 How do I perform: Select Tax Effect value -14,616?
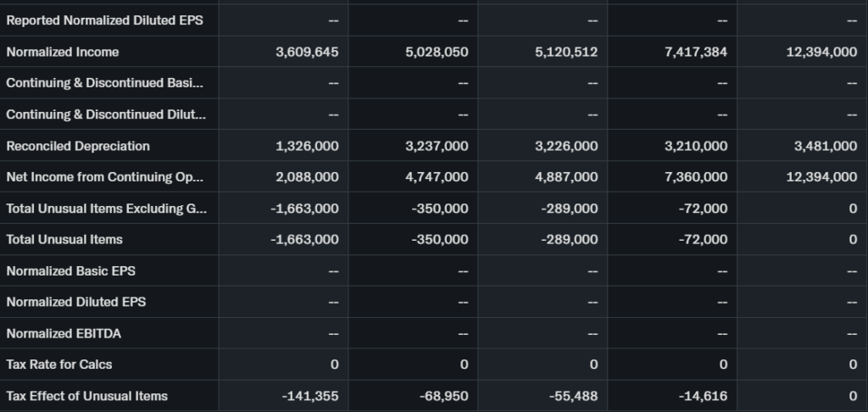pos(703,396)
